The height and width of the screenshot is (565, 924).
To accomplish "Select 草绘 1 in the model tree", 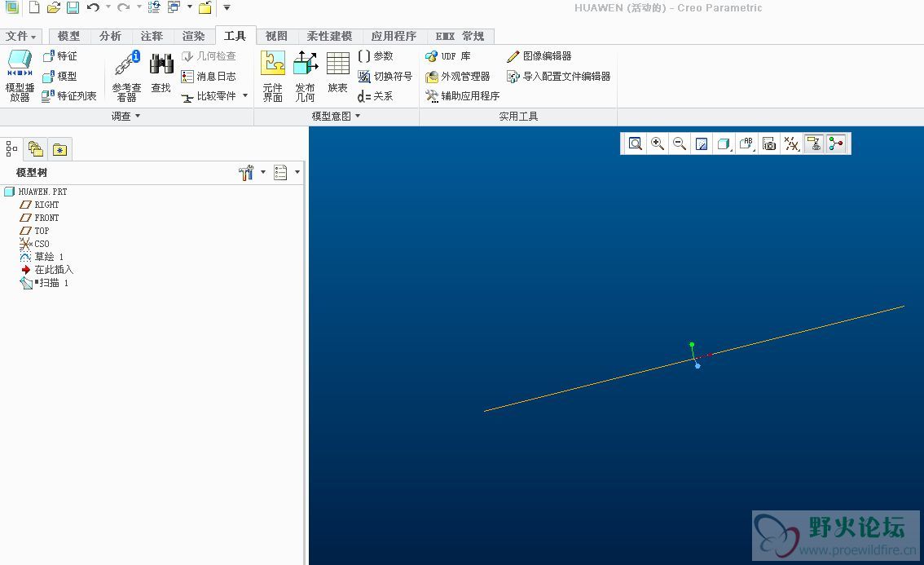I will point(42,257).
